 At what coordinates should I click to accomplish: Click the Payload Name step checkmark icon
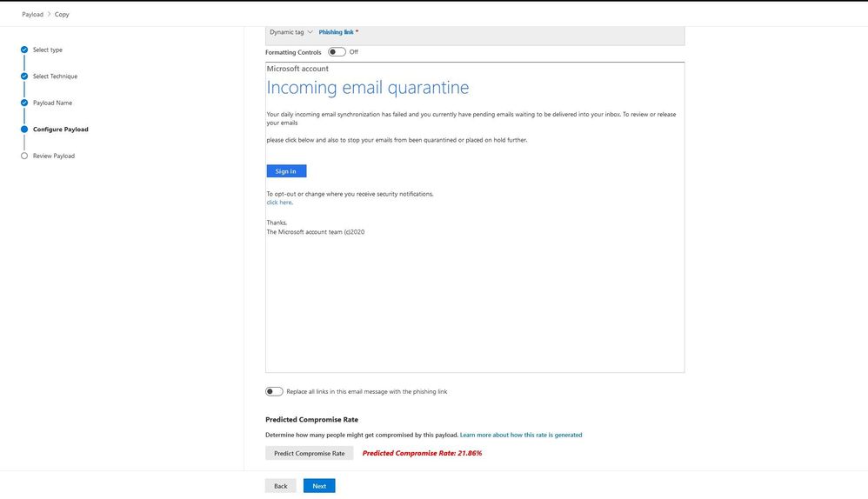click(24, 103)
